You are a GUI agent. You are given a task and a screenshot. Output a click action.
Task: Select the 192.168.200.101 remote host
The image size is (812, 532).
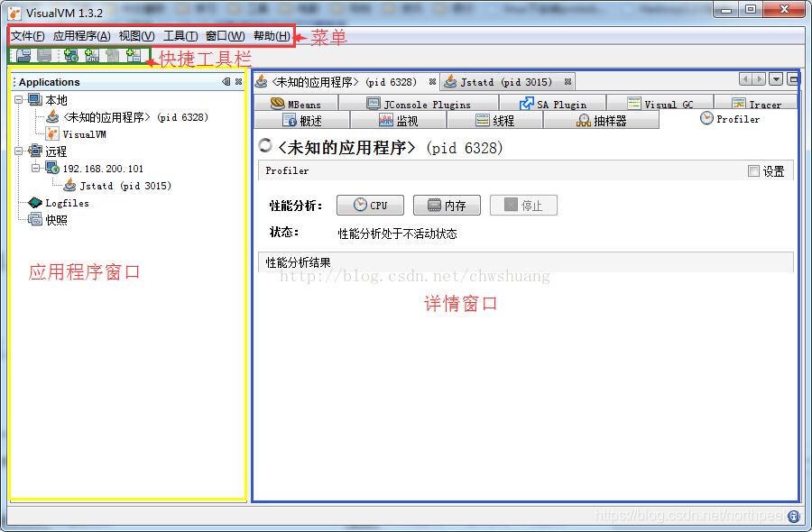tap(103, 169)
